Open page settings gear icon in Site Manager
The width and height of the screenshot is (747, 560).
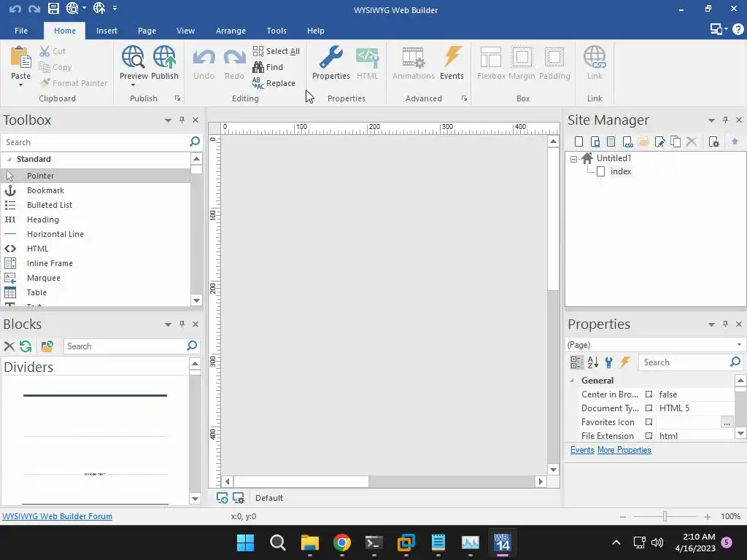[x=713, y=141]
